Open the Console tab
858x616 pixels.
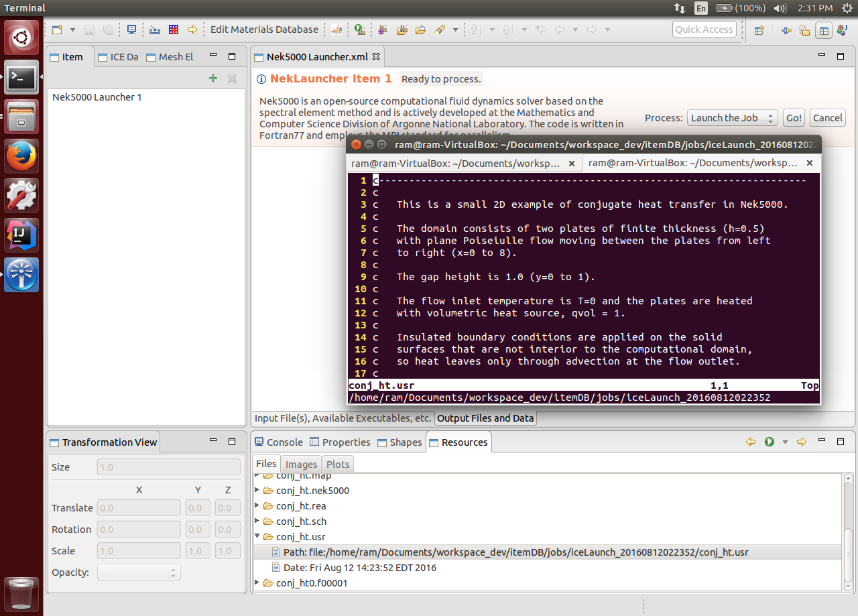click(279, 442)
